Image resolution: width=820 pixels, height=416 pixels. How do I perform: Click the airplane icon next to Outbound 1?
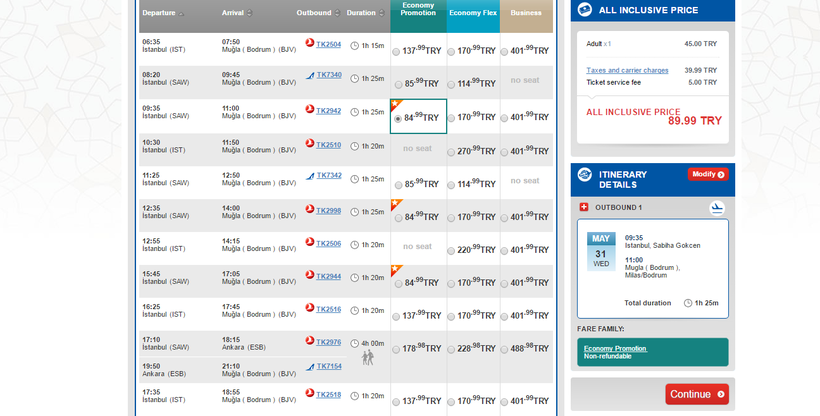pyautogui.click(x=716, y=208)
